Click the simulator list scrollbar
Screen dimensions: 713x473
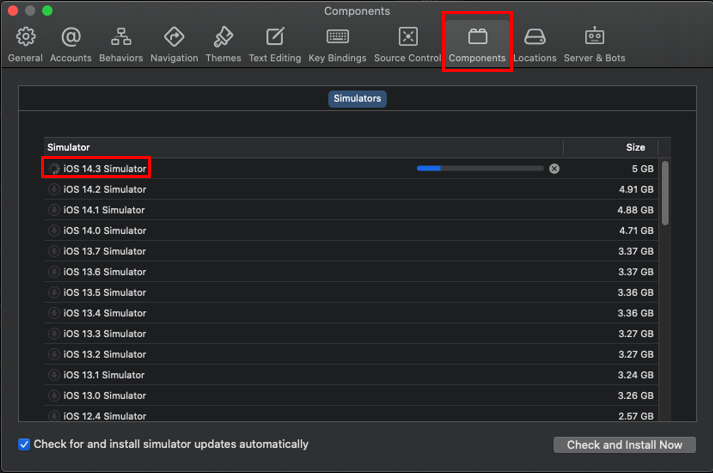click(665, 193)
